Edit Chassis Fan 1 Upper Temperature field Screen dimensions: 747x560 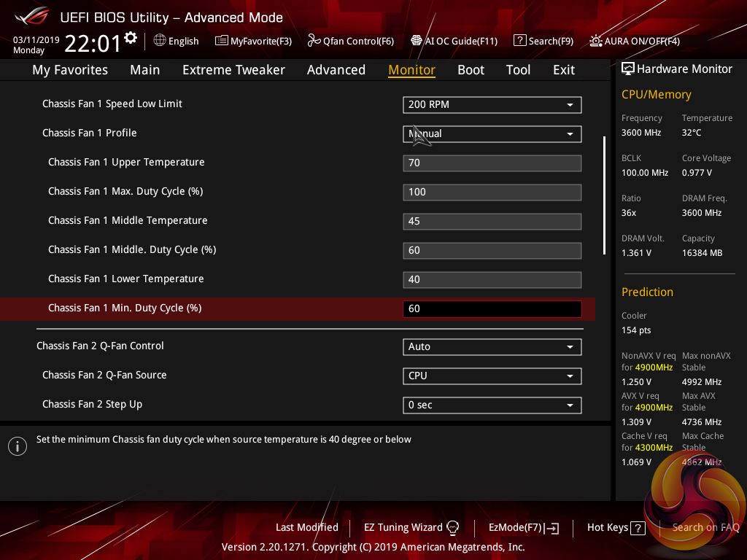(492, 163)
